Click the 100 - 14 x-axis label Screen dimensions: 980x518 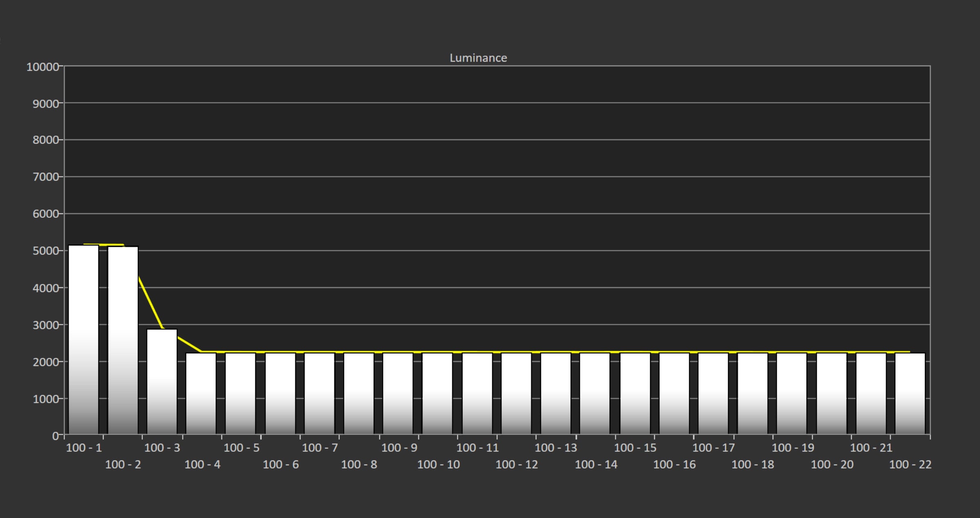pyautogui.click(x=596, y=464)
